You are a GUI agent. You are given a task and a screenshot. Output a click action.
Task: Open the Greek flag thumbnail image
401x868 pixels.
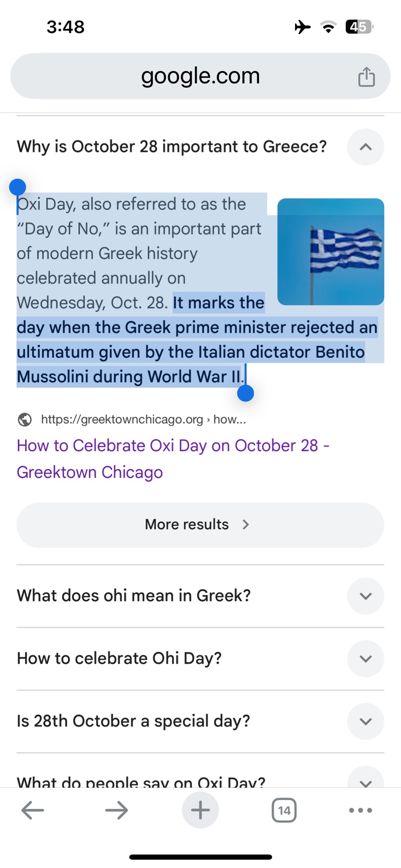331,251
